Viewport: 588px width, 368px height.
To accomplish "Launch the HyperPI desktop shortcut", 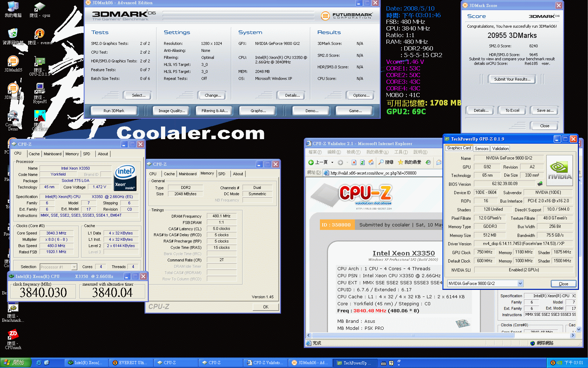I will 40,93.
